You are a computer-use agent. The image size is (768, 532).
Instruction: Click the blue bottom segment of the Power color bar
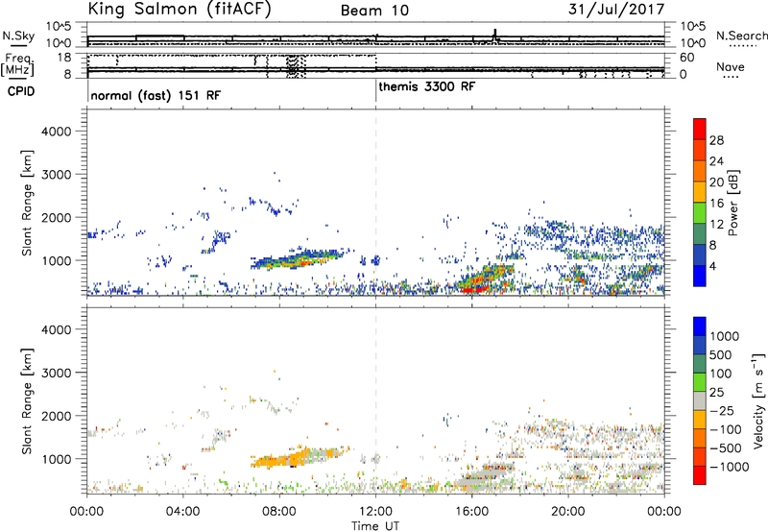tap(700, 276)
